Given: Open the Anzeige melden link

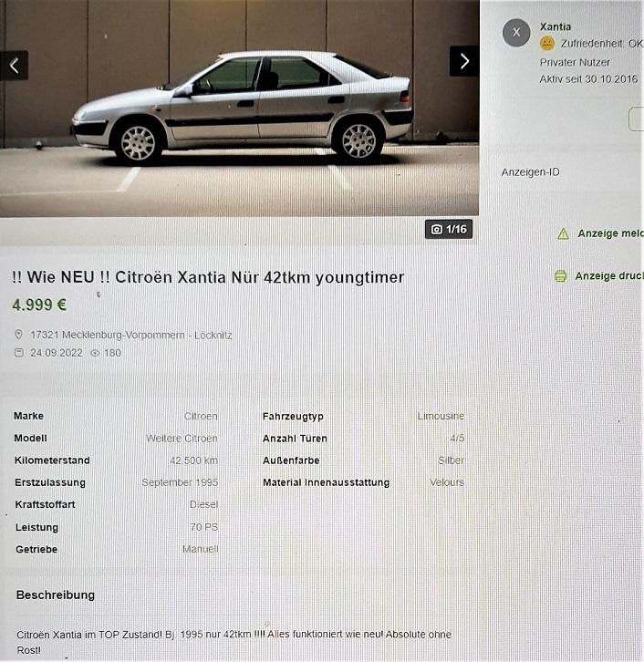Looking at the screenshot, I should [610, 233].
